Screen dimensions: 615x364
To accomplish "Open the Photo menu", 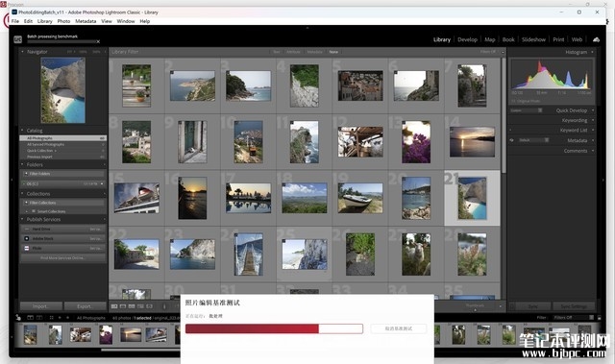I will coord(63,21).
